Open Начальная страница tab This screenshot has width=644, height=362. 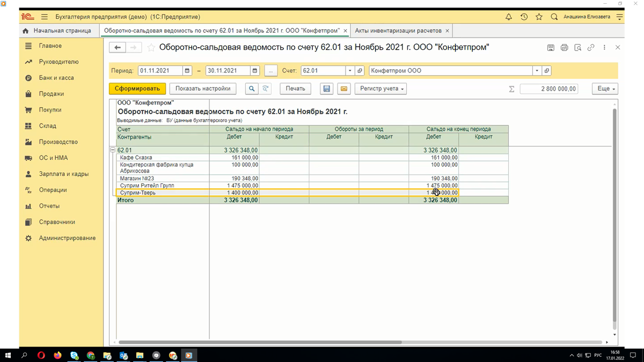60,31
